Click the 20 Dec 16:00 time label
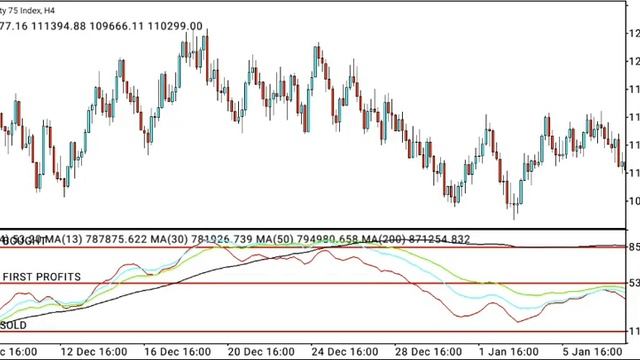This screenshot has height=360, width=640. [261, 351]
